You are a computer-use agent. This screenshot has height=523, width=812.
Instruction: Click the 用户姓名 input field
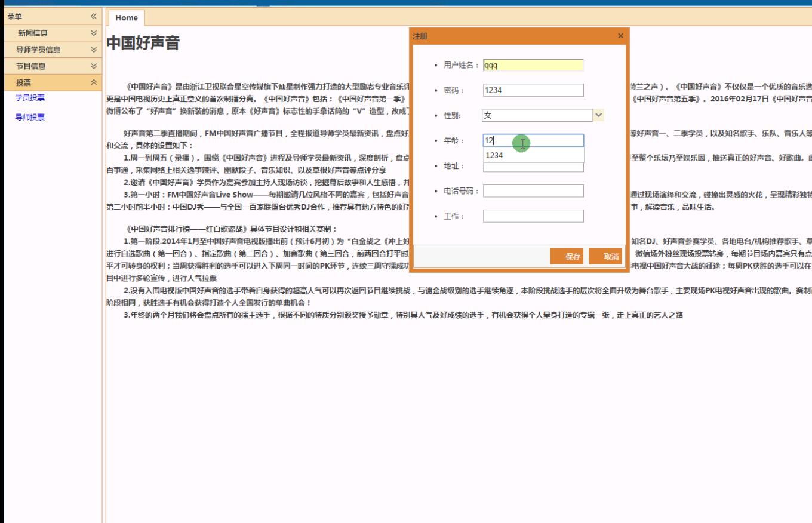[x=533, y=65]
